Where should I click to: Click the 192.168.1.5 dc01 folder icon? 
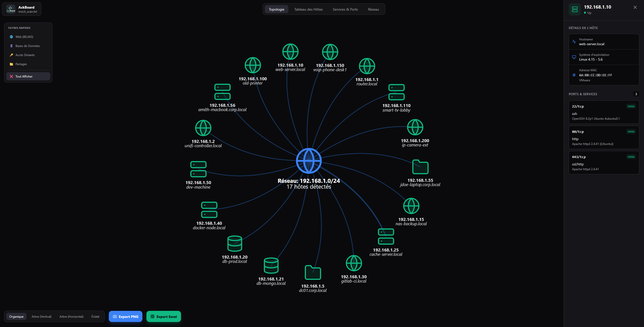tap(313, 273)
